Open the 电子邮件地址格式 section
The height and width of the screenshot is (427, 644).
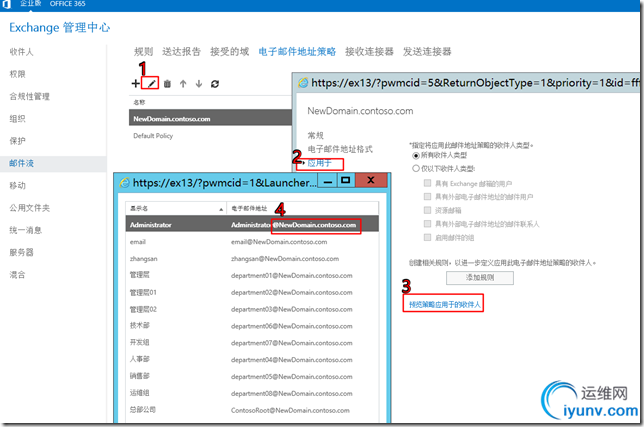click(x=340, y=149)
